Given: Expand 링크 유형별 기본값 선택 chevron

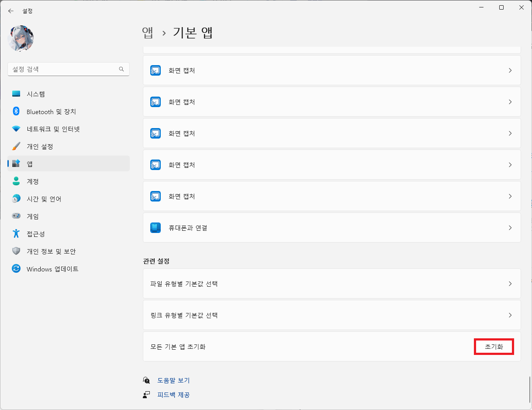Looking at the screenshot, I should (510, 315).
